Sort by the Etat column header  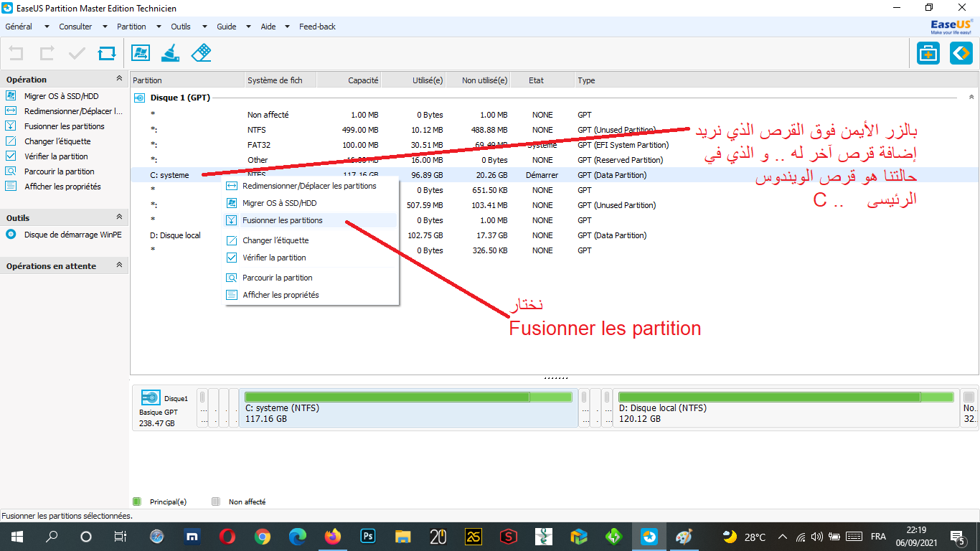click(542, 80)
